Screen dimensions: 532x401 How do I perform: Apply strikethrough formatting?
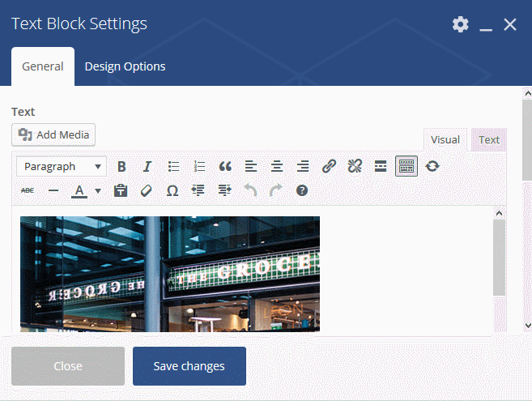tap(28, 190)
